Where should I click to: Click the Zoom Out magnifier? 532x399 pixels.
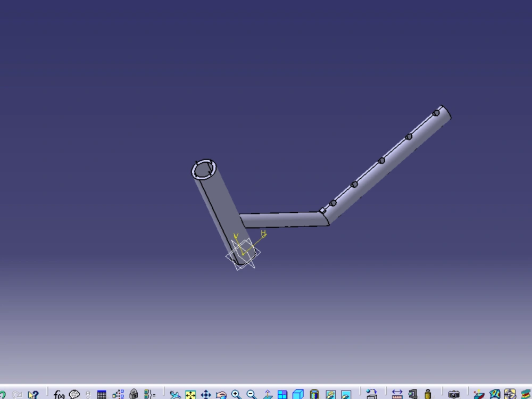click(x=252, y=394)
